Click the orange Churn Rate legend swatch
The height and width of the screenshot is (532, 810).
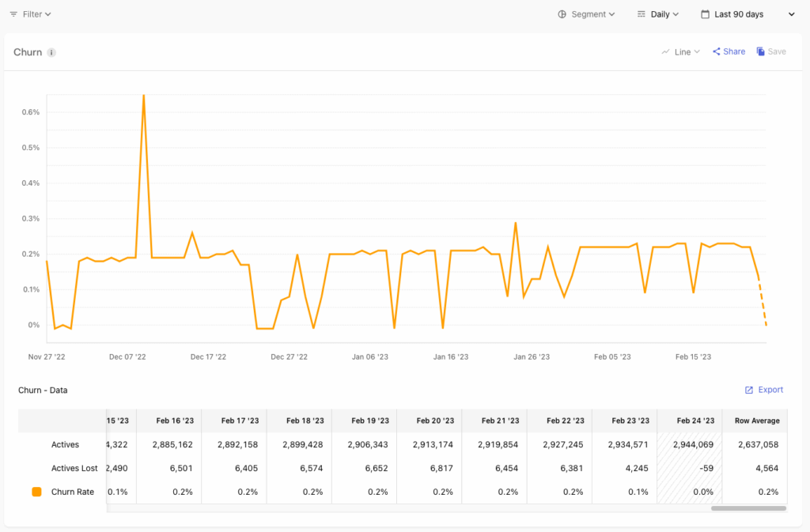tap(36, 492)
